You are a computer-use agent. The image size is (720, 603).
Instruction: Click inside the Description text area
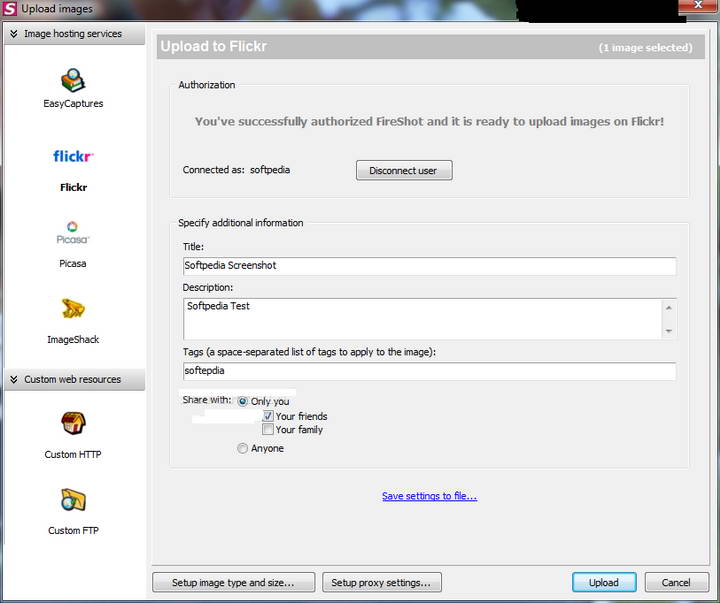pos(422,319)
